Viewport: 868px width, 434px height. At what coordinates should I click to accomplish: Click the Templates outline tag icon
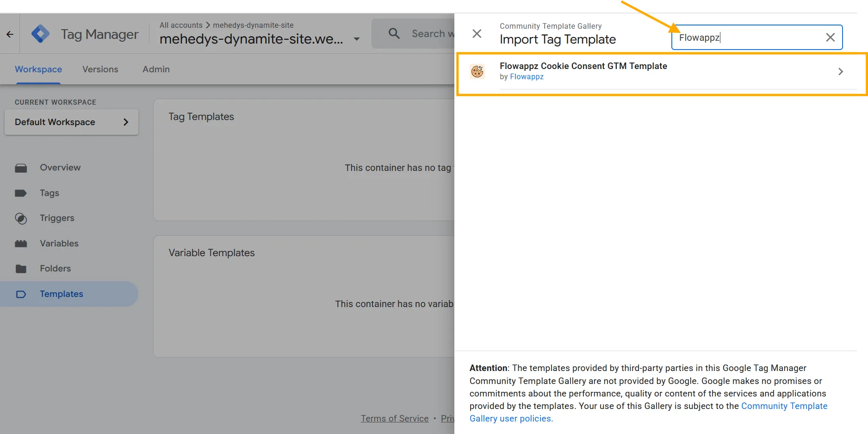pyautogui.click(x=21, y=294)
